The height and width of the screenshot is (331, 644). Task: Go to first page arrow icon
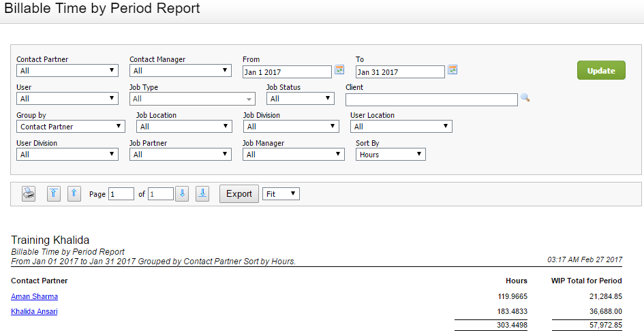[x=54, y=193]
